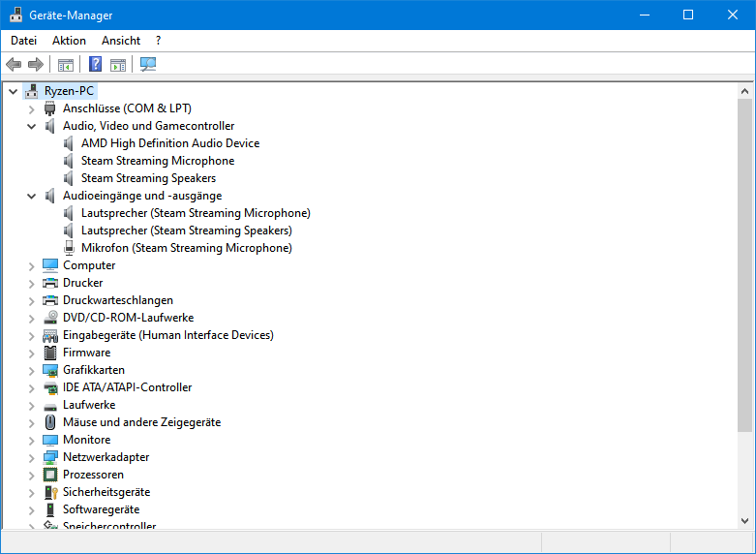Toggle the action pane toolbar icon

point(118,64)
